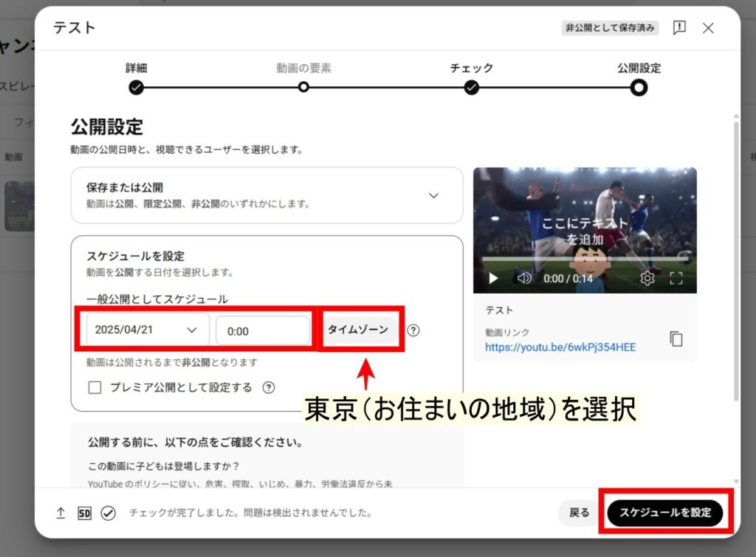Click the checks complete checkmark icon

pos(108,513)
